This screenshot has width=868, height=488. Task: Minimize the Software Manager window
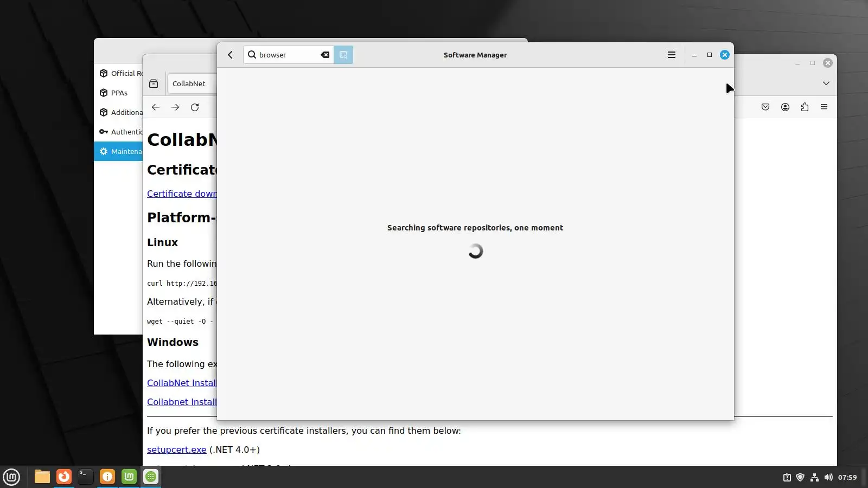(x=694, y=55)
